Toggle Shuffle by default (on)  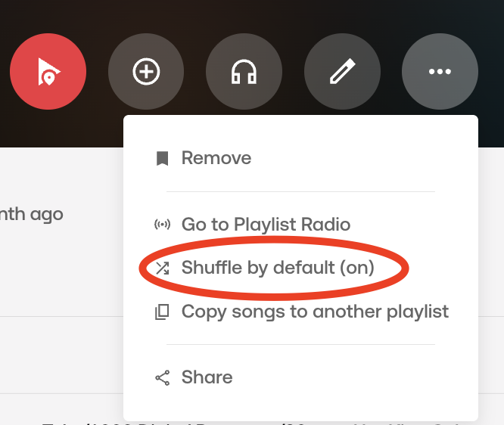click(x=277, y=268)
